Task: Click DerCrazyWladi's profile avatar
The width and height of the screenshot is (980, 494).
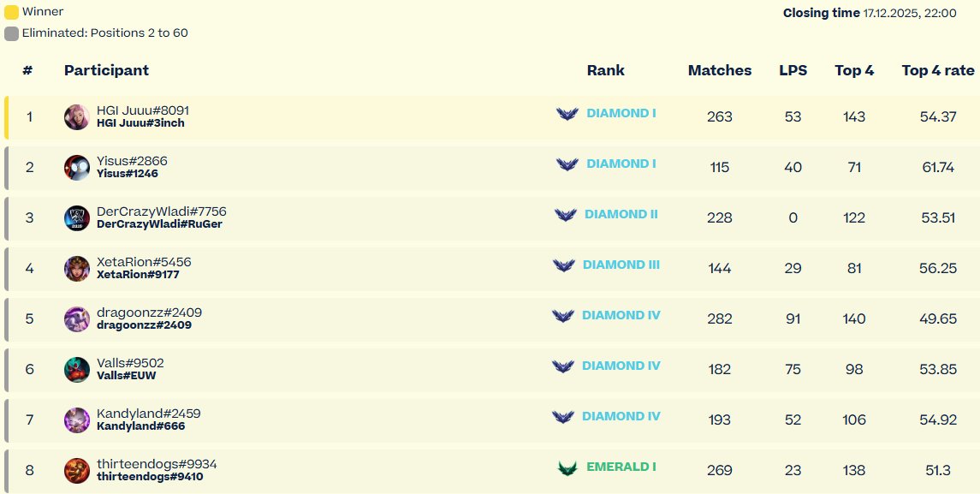Action: coord(77,218)
